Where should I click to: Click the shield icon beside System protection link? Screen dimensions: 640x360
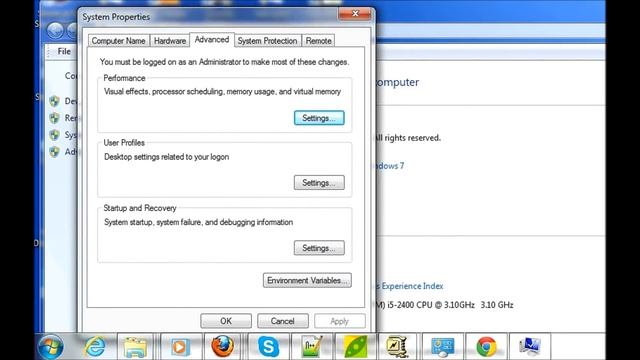click(55, 135)
